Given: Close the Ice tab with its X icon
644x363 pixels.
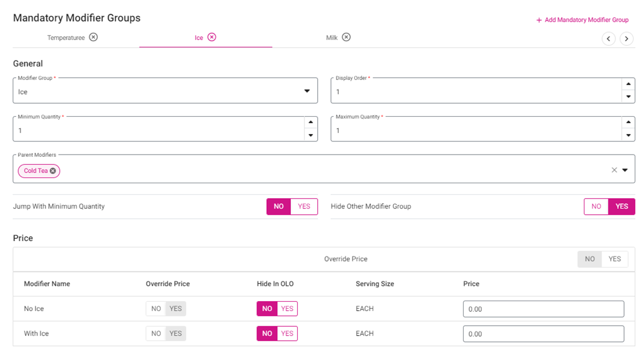Looking at the screenshot, I should [x=212, y=37].
